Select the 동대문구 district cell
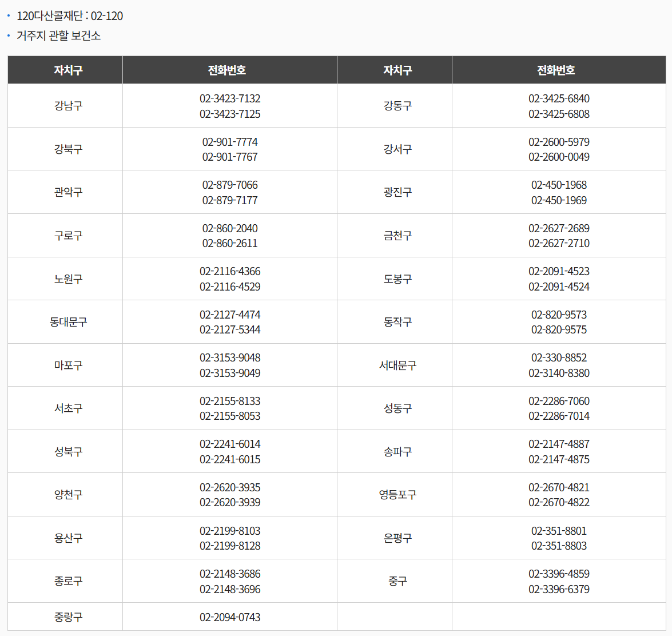 68,322
